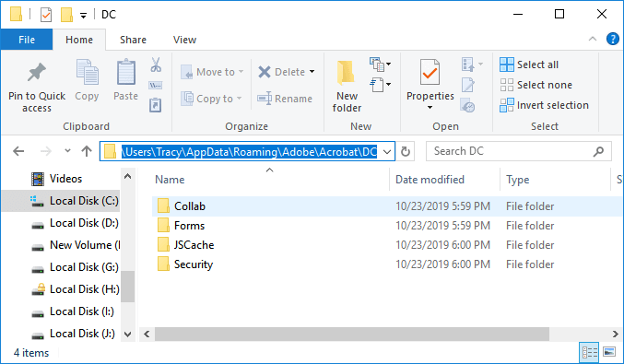
Task: Click the Properties checkmark icon
Action: tap(430, 72)
